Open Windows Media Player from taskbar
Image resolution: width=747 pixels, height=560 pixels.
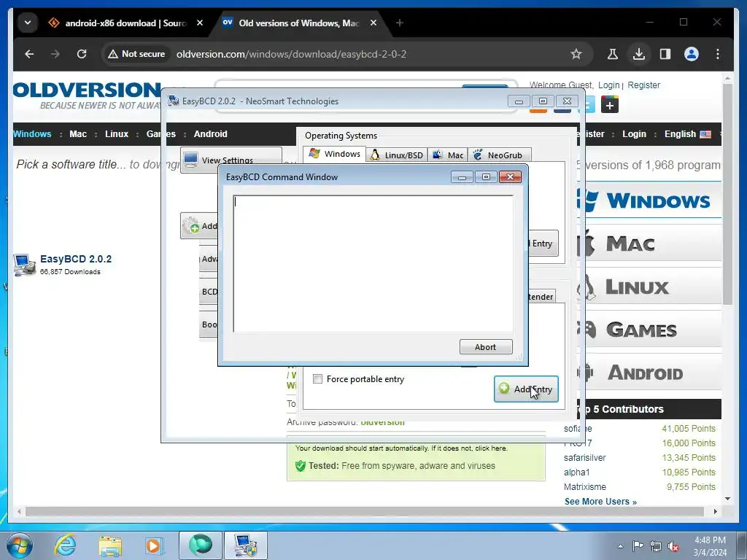point(155,545)
